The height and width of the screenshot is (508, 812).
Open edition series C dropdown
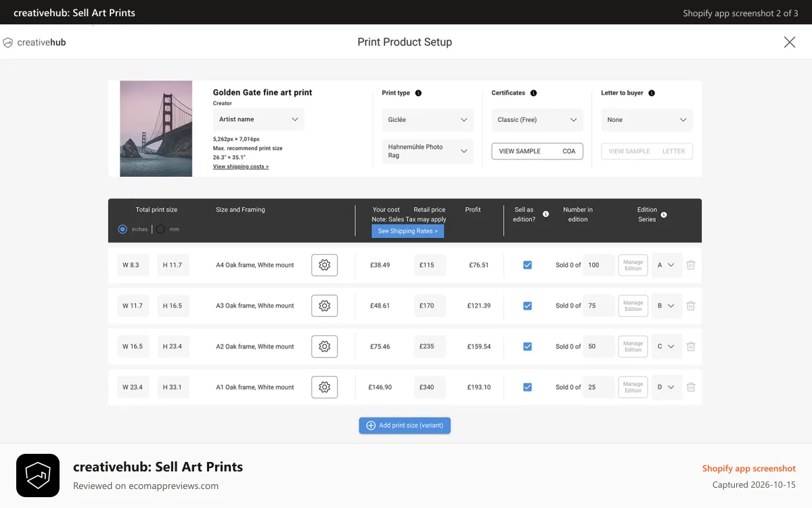click(x=667, y=346)
